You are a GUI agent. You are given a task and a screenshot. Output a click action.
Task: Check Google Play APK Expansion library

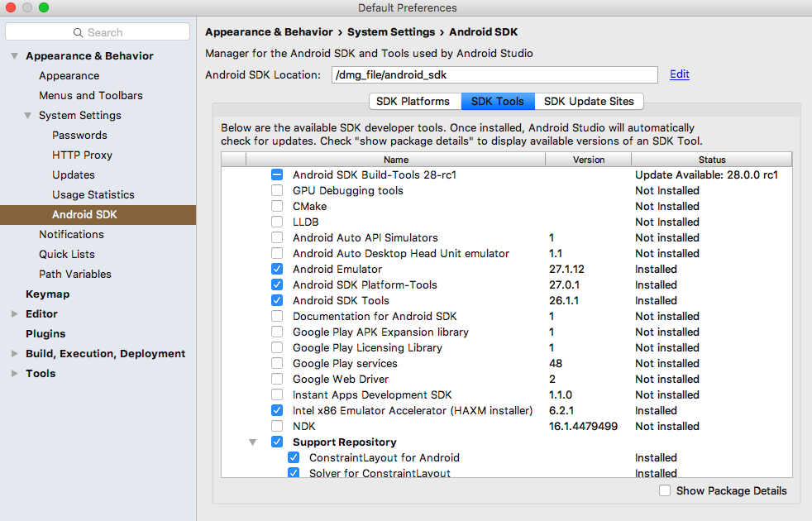coord(277,332)
